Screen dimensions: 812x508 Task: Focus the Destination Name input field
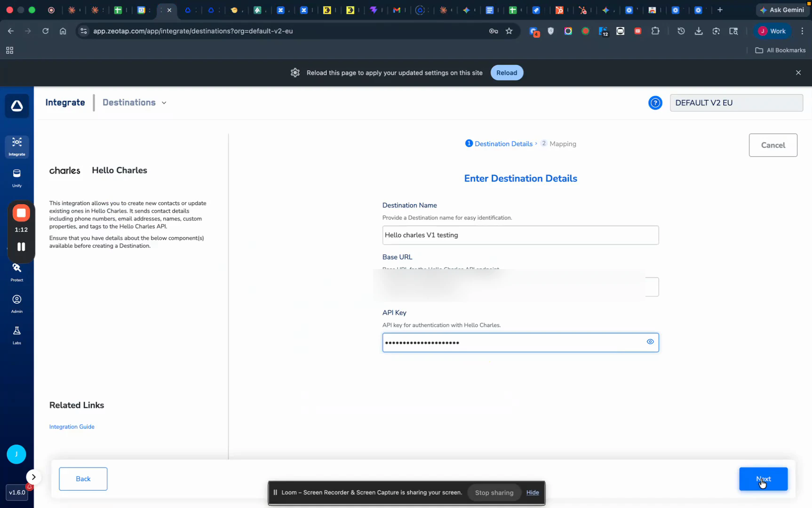point(520,235)
